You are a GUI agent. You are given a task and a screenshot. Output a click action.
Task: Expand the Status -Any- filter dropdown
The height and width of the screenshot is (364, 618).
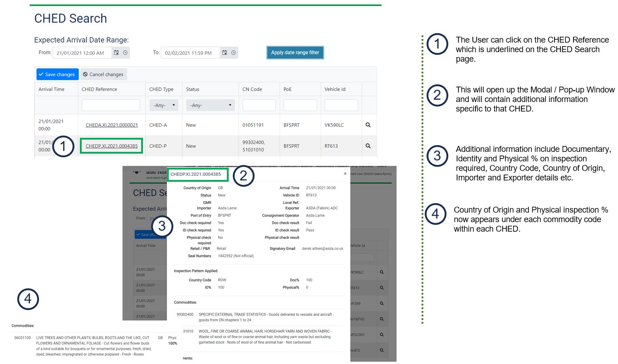point(211,105)
